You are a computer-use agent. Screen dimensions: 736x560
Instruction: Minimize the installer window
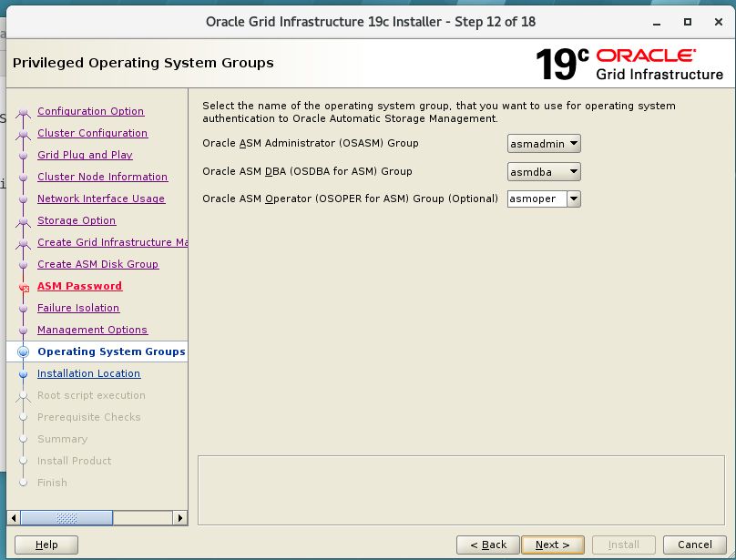pyautogui.click(x=657, y=22)
